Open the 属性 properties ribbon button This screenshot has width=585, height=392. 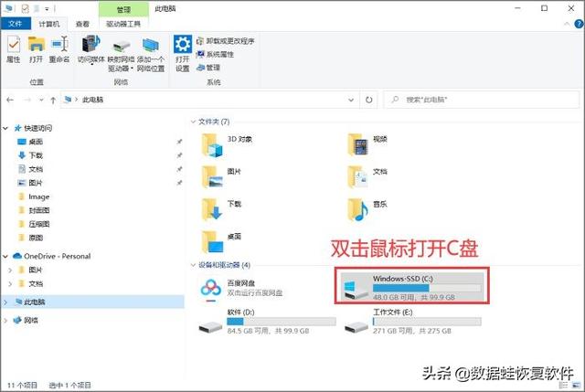click(x=14, y=49)
